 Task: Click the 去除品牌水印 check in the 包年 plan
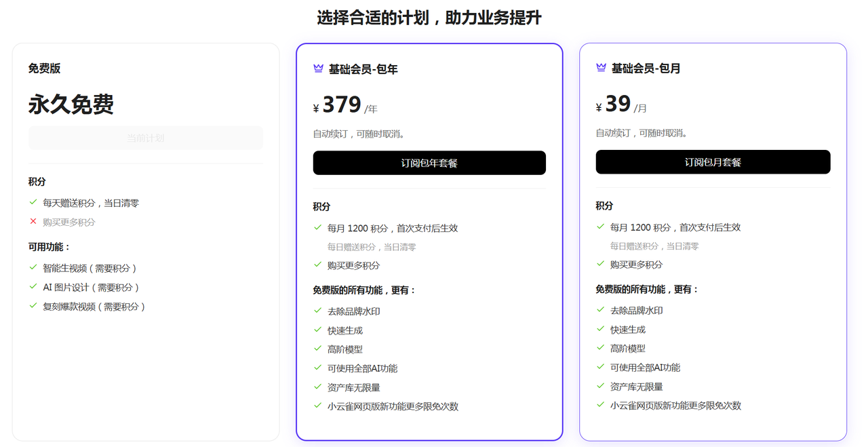[317, 311]
